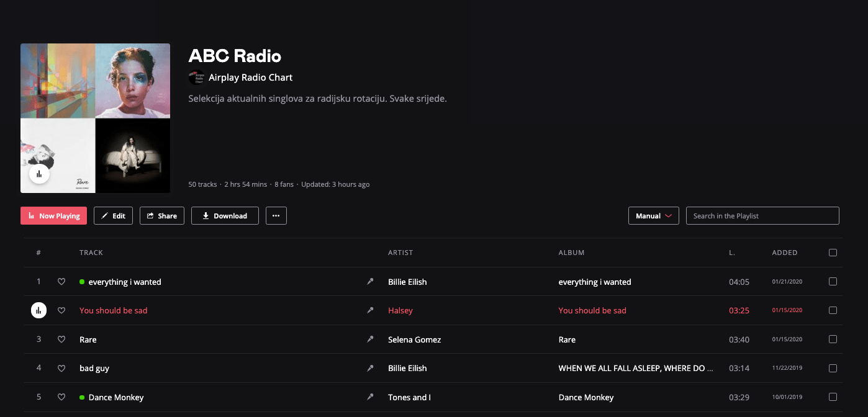
Task: Open lyrics icon for 'Dance Monkey'
Action: coord(370,397)
